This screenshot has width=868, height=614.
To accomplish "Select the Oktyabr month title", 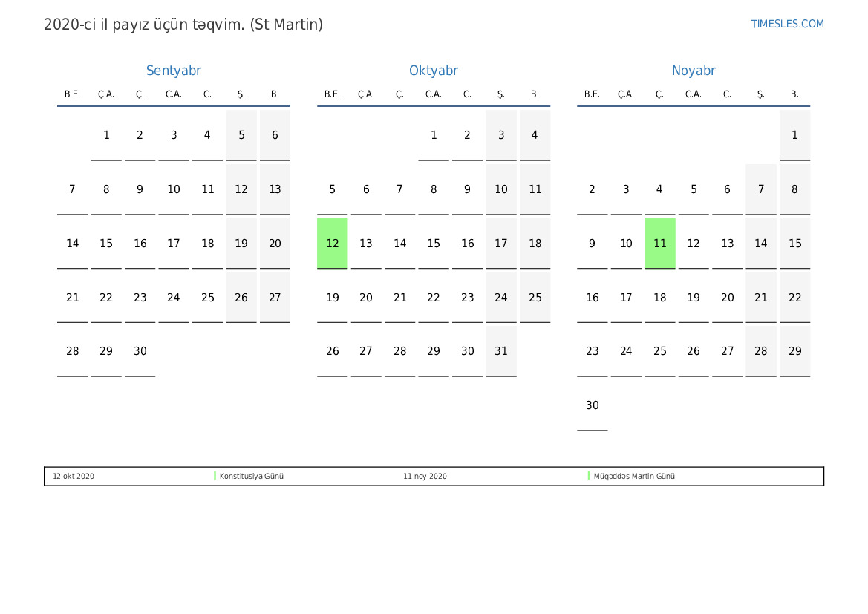I will [433, 71].
